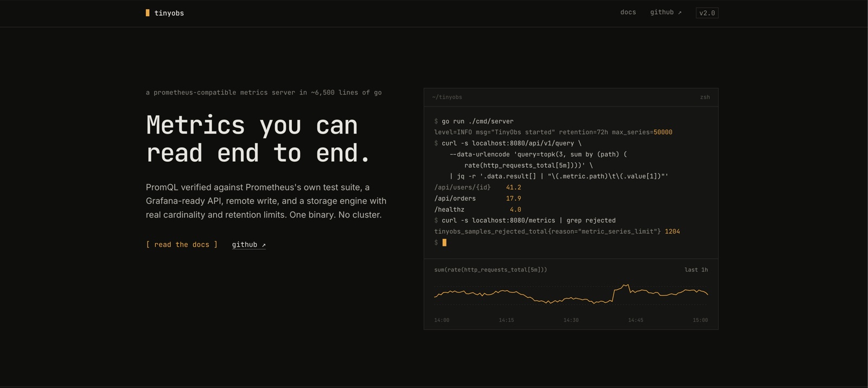Click the /api/users/{id} result row
This screenshot has width=868, height=388.
pyautogui.click(x=477, y=188)
